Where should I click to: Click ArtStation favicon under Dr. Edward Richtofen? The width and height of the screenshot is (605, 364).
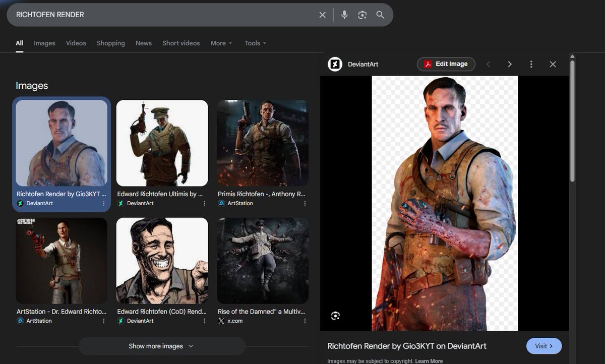20,321
